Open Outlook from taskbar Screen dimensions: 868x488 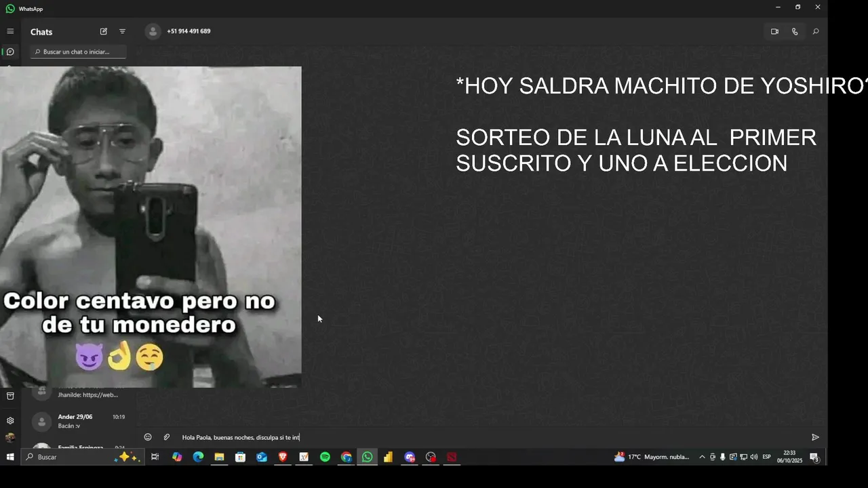(x=262, y=457)
